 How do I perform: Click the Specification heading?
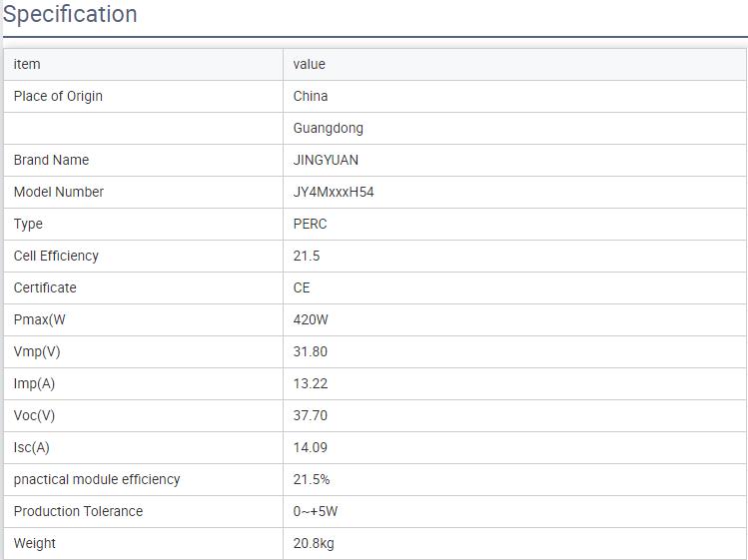coord(70,15)
